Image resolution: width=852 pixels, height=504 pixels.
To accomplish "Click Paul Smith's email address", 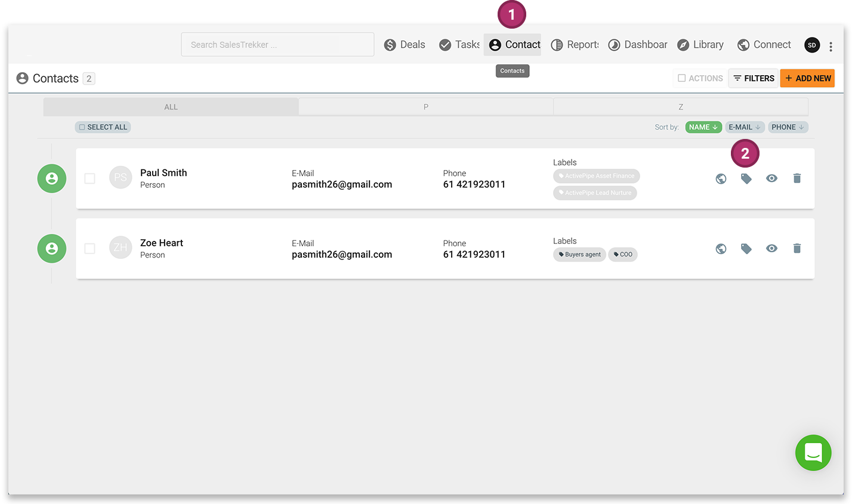I will (342, 184).
